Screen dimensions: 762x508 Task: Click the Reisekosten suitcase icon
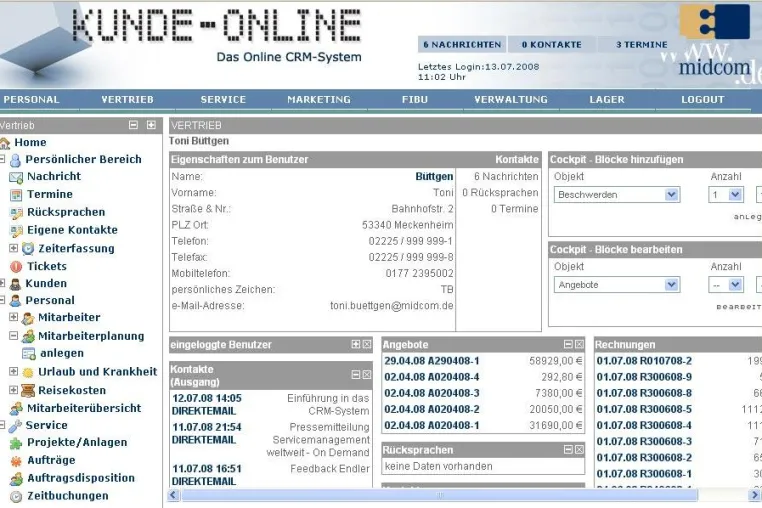pos(28,390)
